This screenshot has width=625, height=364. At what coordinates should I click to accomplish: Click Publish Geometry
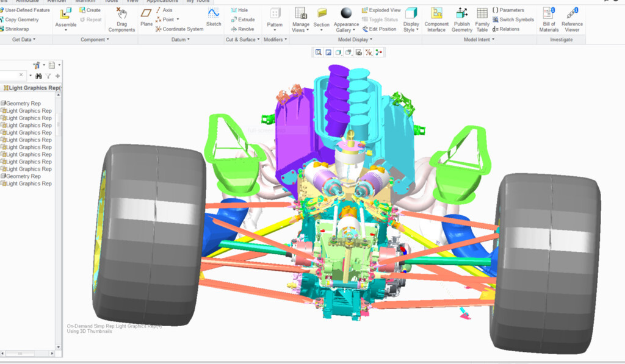[x=461, y=20]
